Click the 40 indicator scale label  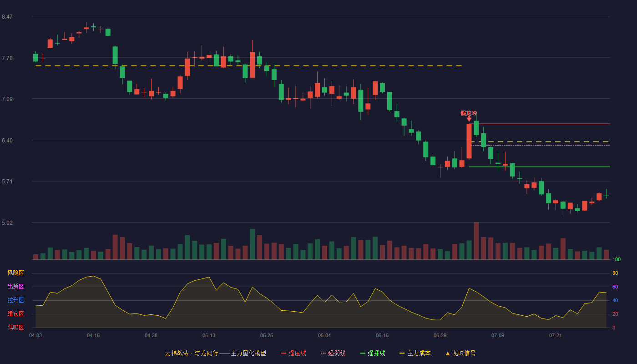pos(615,301)
